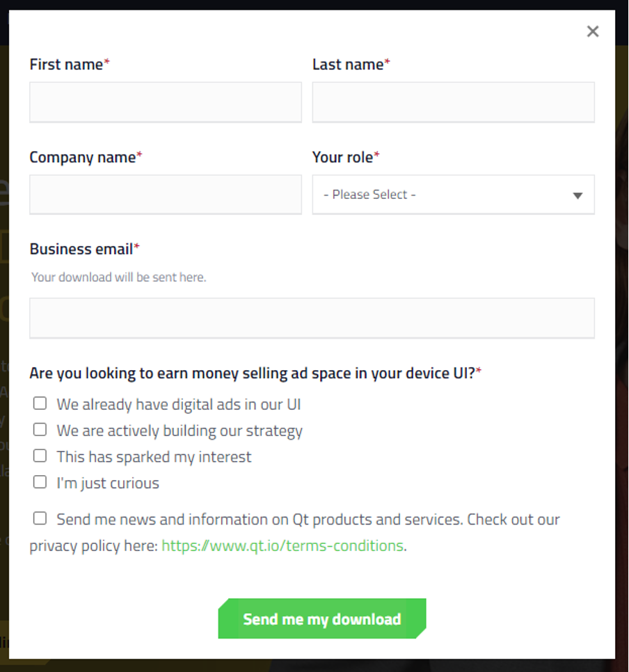Close the download form dialog
Screen dimensions: 629x672
pos(593,31)
